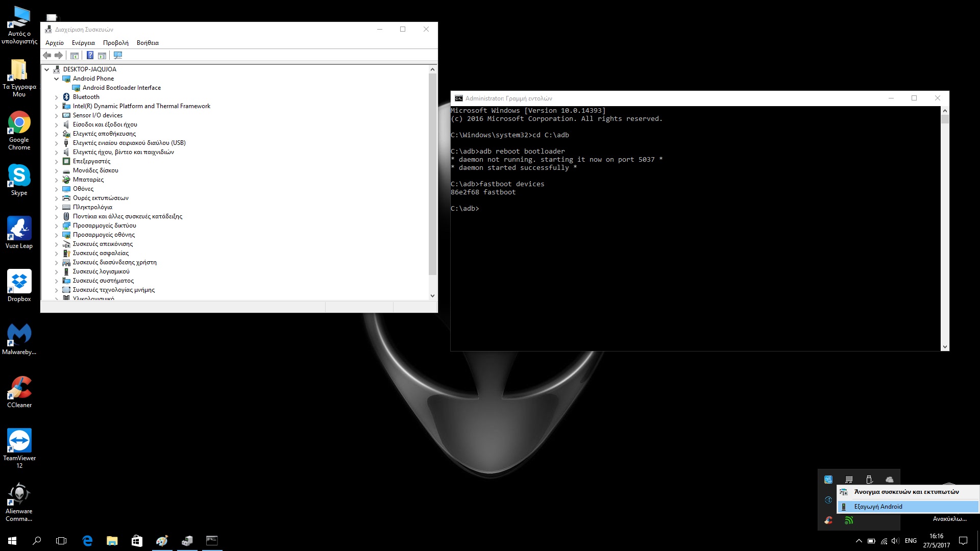Click the CCleaner icon in tray overflow
Screen dimensions: 980x551
[828, 520]
